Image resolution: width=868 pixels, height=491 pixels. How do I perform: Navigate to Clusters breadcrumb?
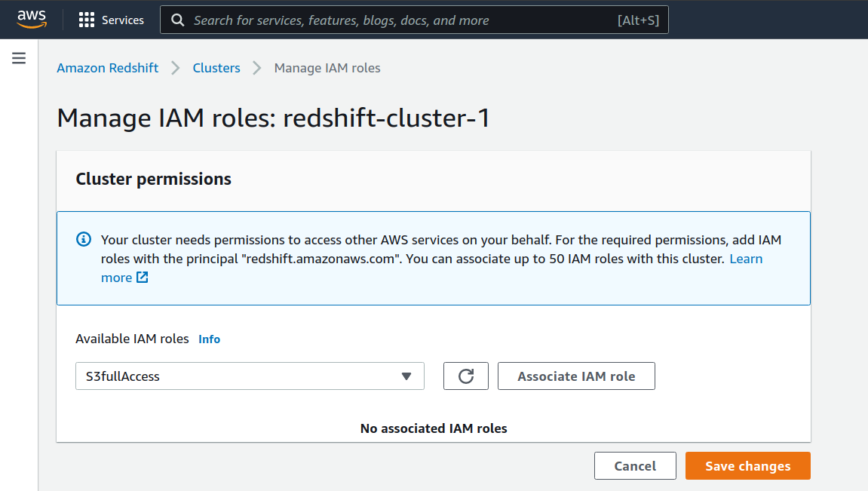coord(216,68)
